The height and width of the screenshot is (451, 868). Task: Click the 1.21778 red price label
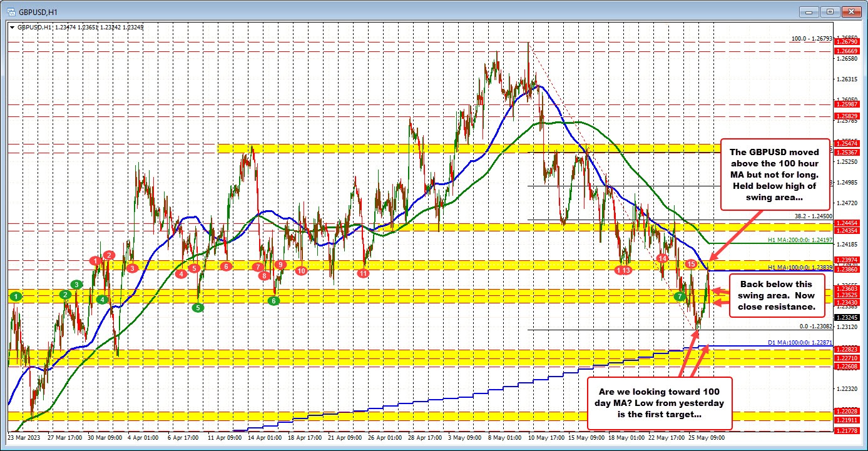pos(847,431)
